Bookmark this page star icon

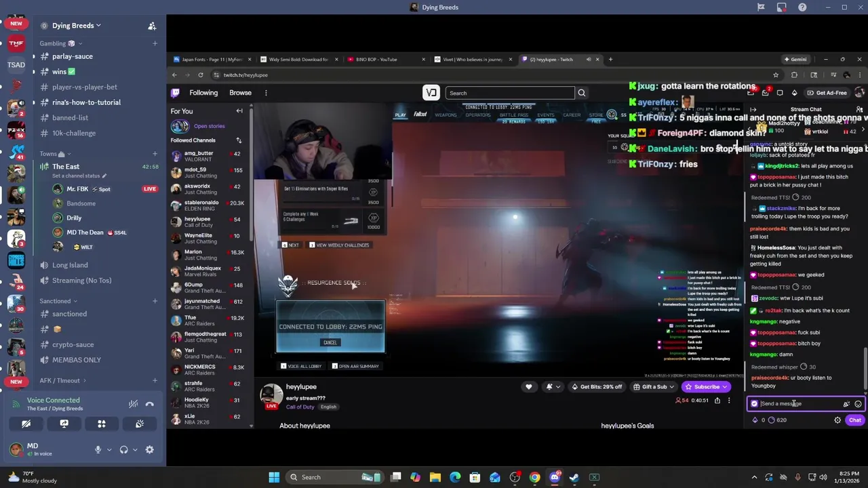coord(776,75)
